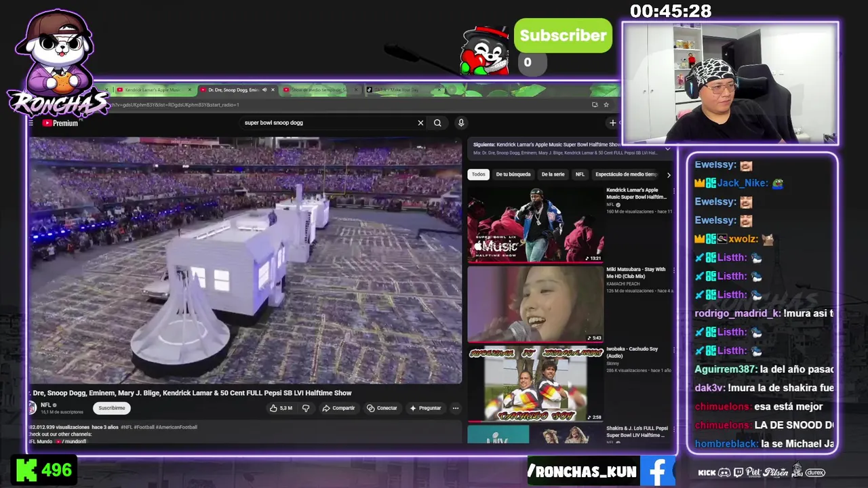Click the mundonfl channel link

coord(73,441)
